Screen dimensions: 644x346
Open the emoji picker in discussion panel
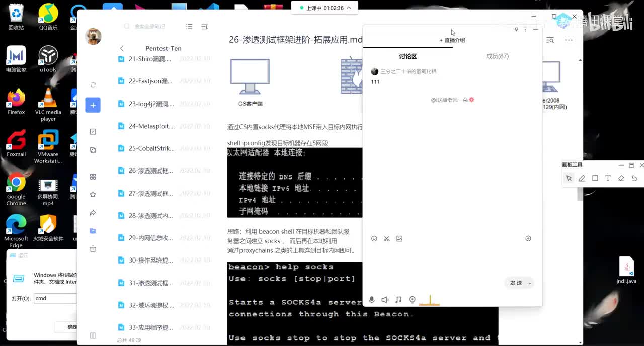pyautogui.click(x=374, y=239)
